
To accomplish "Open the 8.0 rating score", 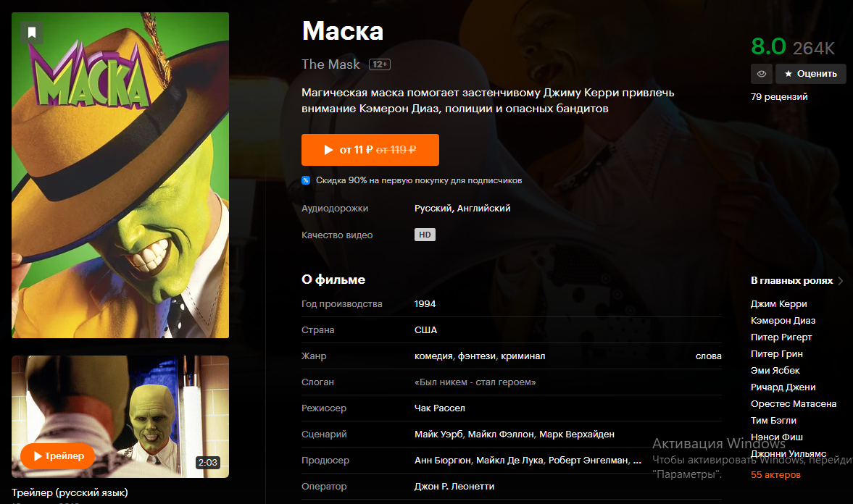I will (x=768, y=46).
